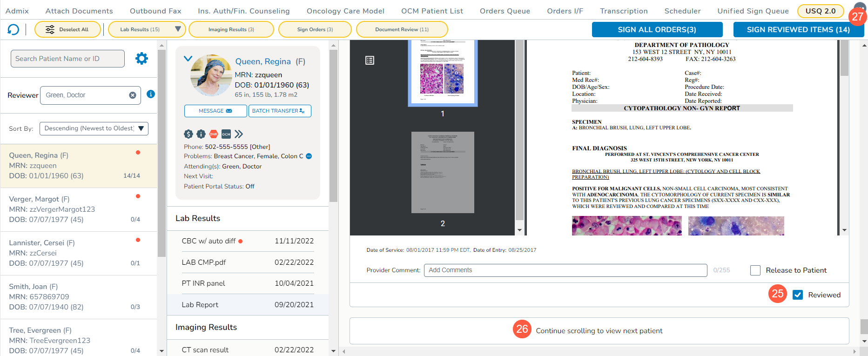868x356 pixels.
Task: Click the dollar sign billing icon
Action: [x=188, y=134]
